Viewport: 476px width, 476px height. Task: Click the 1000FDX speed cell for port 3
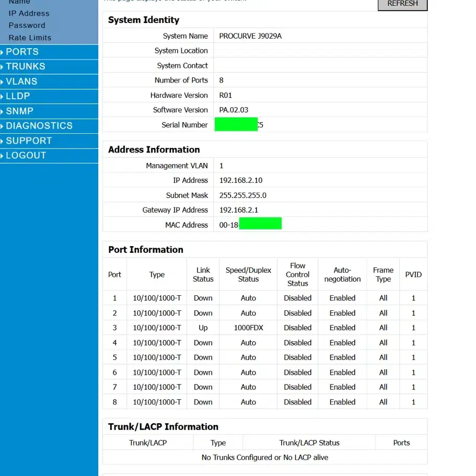pos(248,328)
